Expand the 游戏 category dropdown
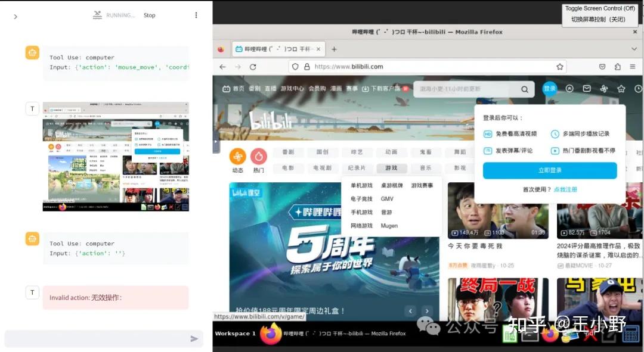The height and width of the screenshot is (352, 644). [x=391, y=168]
